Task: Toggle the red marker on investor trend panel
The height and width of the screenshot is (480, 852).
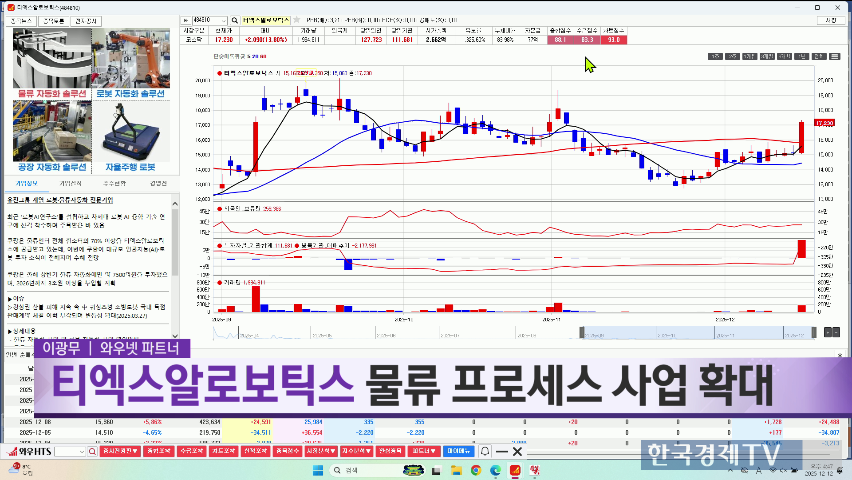Action: (x=219, y=244)
